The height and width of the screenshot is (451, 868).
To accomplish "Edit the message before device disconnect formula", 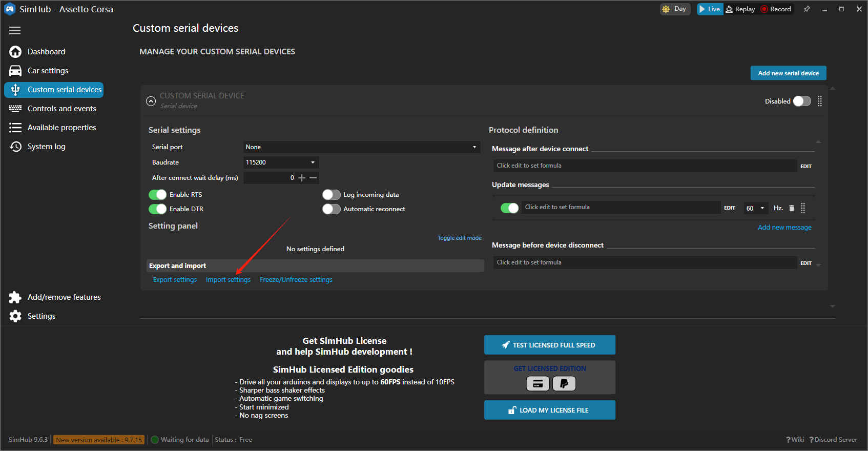I will pos(806,263).
